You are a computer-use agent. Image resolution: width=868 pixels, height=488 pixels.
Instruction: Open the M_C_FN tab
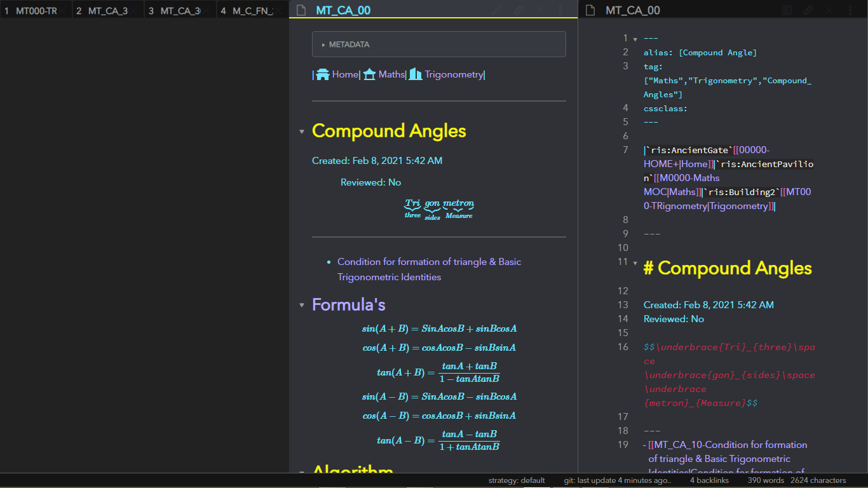(x=248, y=10)
